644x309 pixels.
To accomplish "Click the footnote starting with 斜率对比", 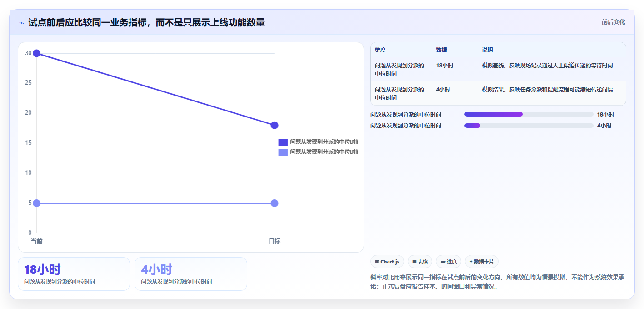I will 498,282.
